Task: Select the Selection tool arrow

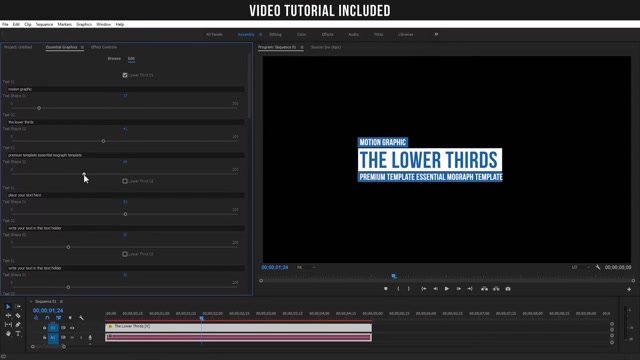Action: pyautogui.click(x=8, y=306)
